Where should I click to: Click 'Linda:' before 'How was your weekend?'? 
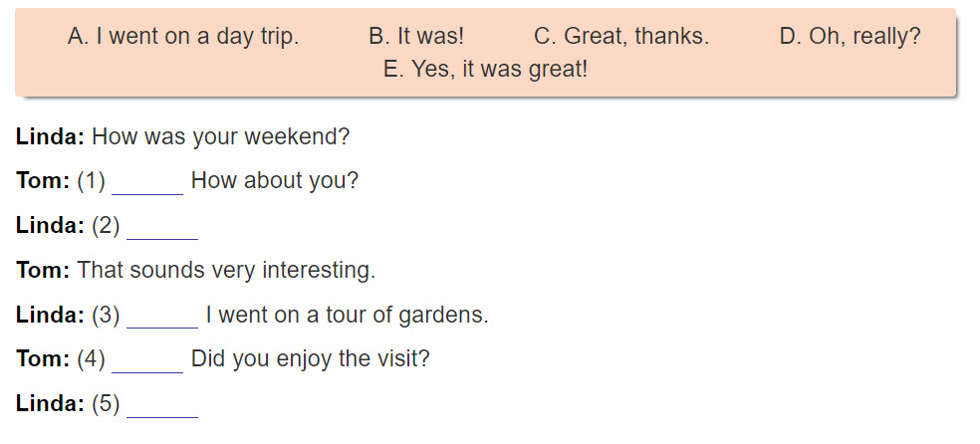pos(50,136)
